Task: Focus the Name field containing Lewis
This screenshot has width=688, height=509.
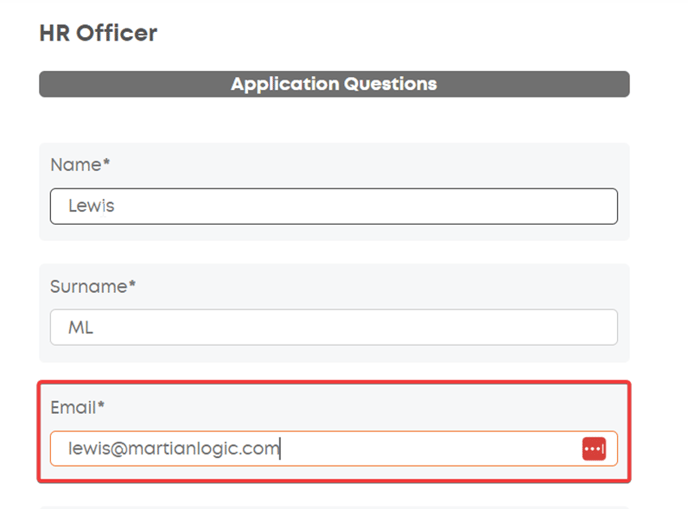Action: 334,206
